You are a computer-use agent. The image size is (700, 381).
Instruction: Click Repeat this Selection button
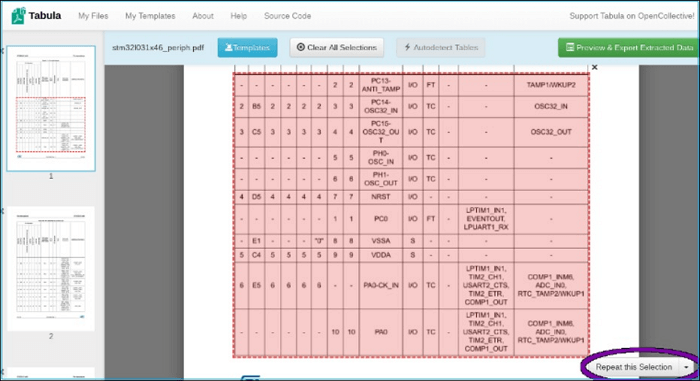click(x=633, y=367)
